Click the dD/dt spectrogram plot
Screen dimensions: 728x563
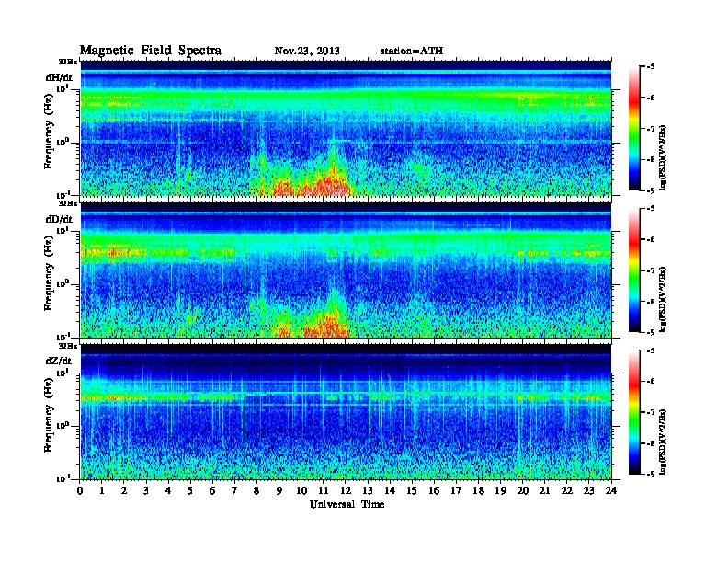346,270
